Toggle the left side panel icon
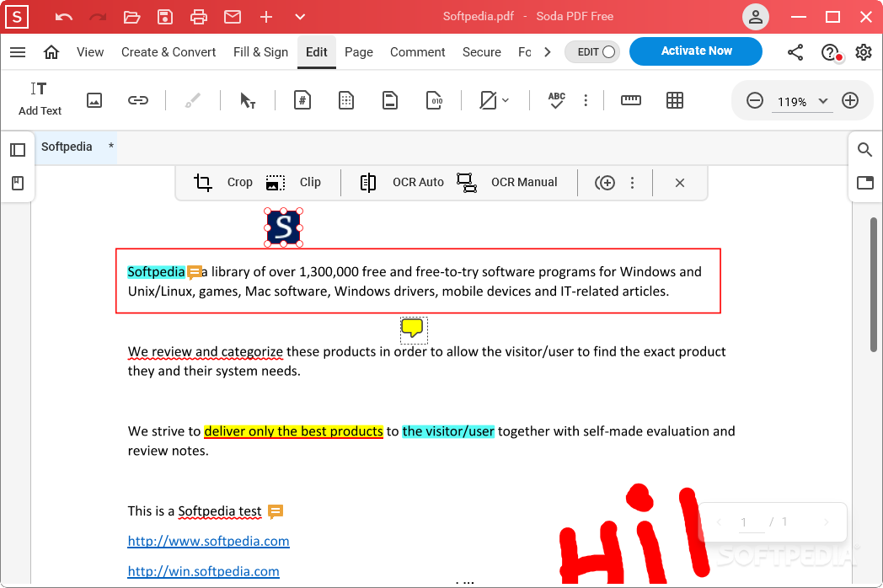Viewport: 883px width, 588px height. tap(18, 150)
